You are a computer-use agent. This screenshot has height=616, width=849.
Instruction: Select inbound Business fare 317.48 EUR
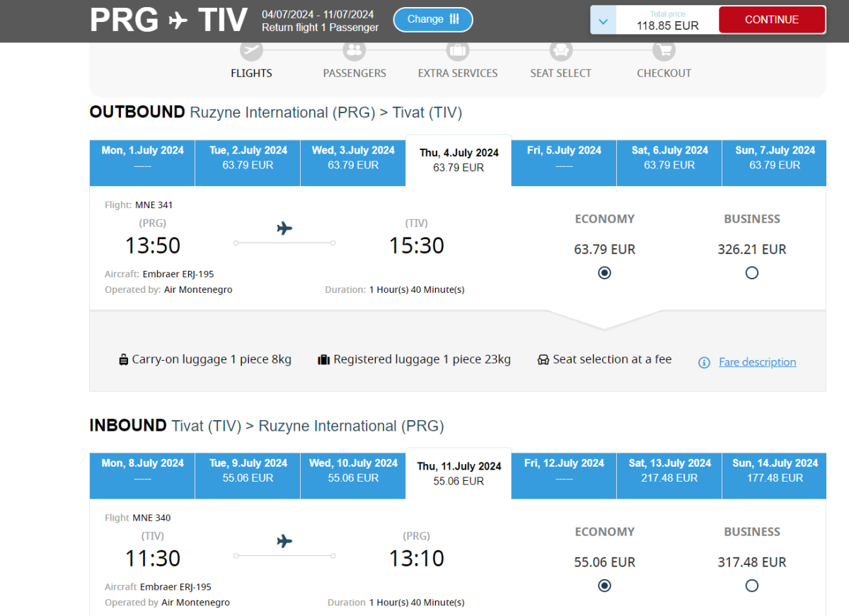(751, 586)
